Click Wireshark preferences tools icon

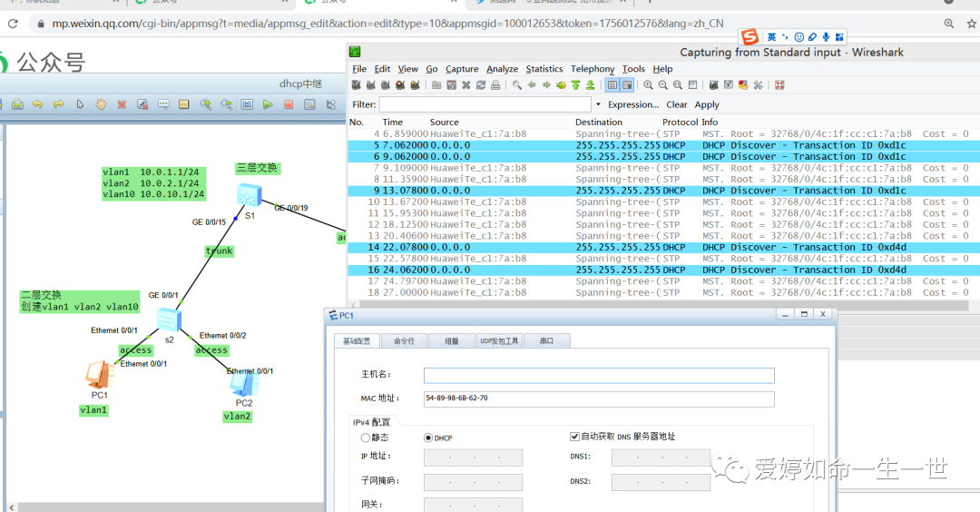point(758,85)
